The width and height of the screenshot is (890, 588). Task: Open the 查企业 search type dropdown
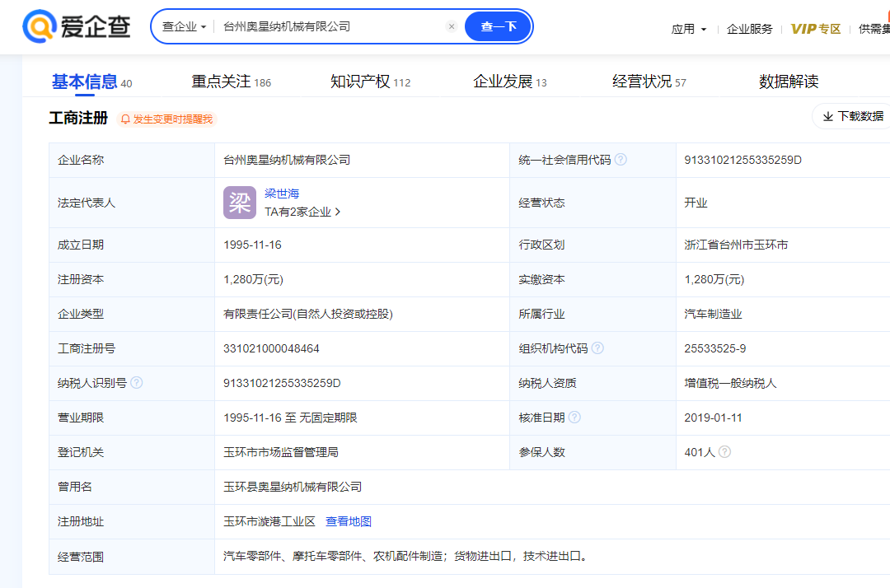184,26
